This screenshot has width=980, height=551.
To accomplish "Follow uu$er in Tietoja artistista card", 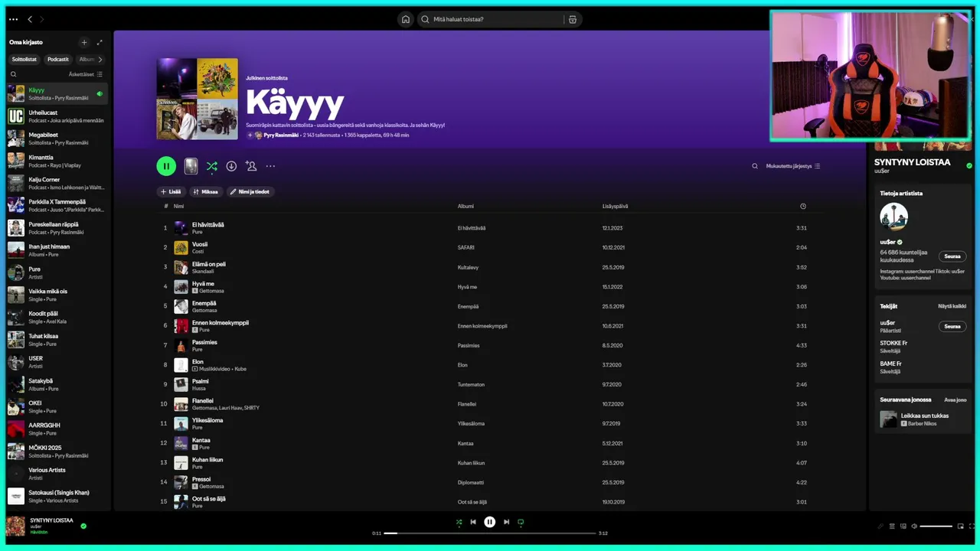I will pos(952,256).
